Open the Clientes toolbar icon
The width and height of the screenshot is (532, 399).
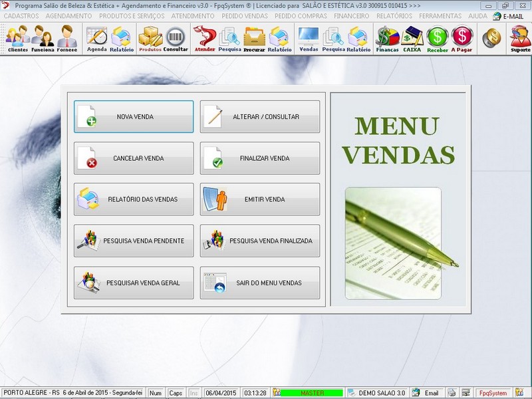[18, 39]
